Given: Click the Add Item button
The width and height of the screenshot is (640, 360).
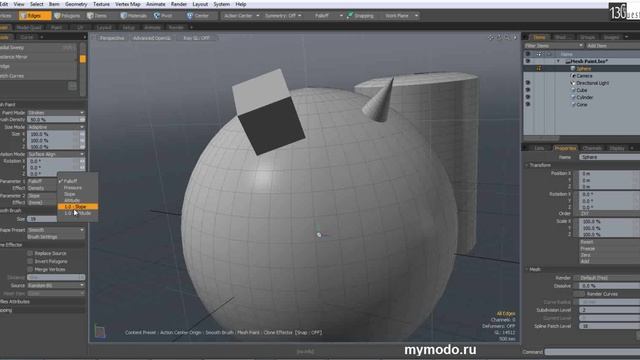Looking at the screenshot, I should click(x=612, y=46).
